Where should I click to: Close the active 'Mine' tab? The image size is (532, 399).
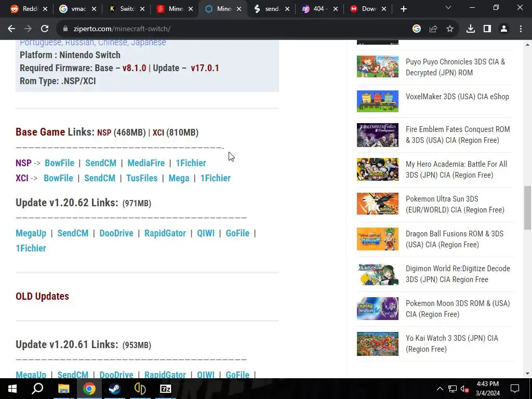click(x=239, y=9)
